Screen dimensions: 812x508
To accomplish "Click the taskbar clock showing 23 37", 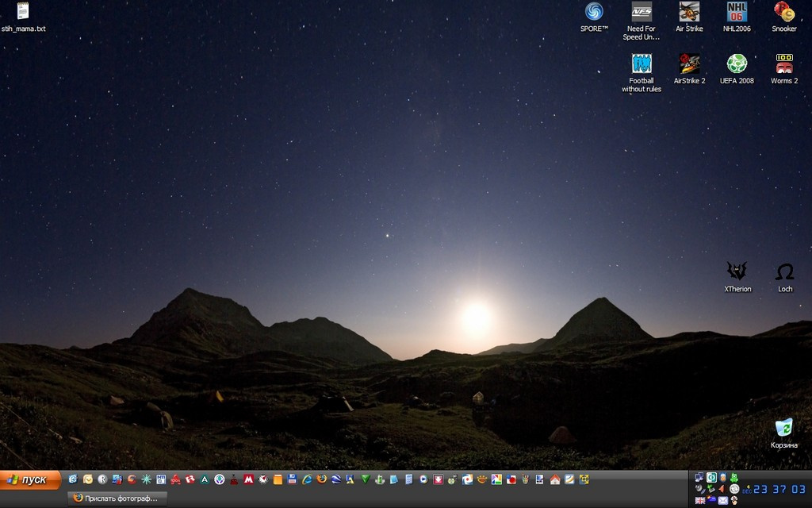I will [x=779, y=489].
